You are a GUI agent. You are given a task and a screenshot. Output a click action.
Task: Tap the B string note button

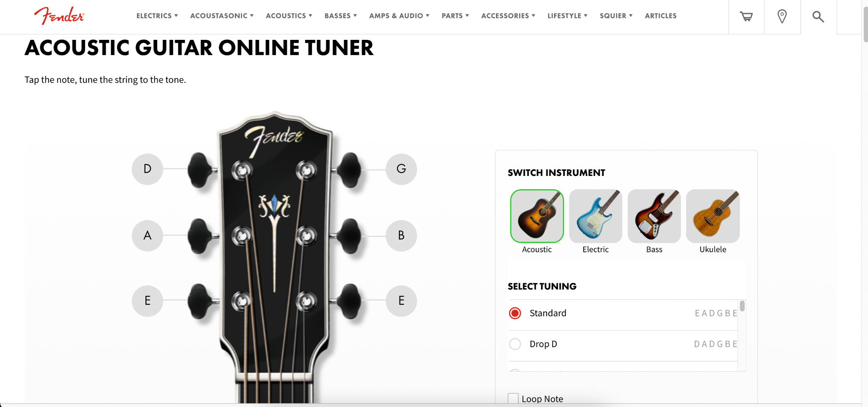(x=401, y=236)
